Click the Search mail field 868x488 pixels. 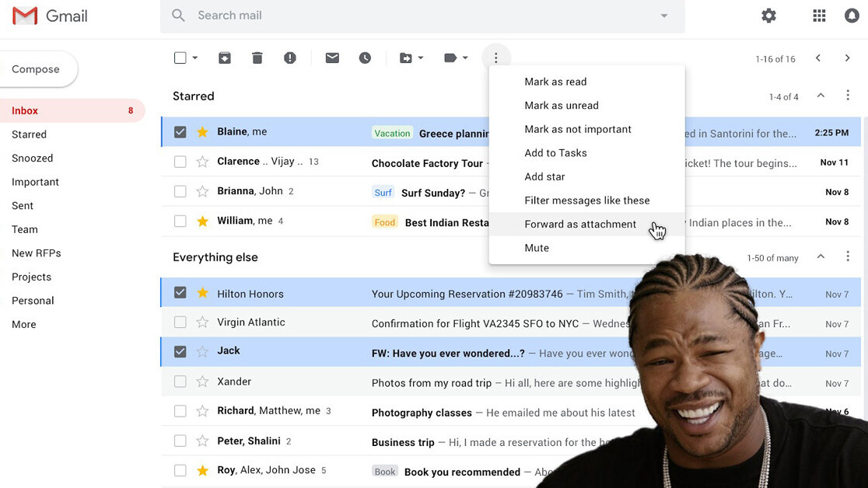[x=420, y=16]
